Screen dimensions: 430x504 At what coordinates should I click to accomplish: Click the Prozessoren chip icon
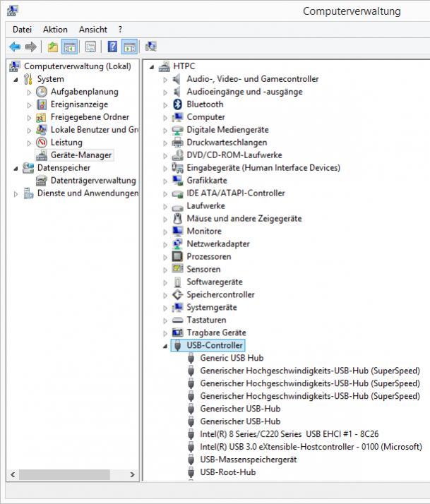click(177, 256)
